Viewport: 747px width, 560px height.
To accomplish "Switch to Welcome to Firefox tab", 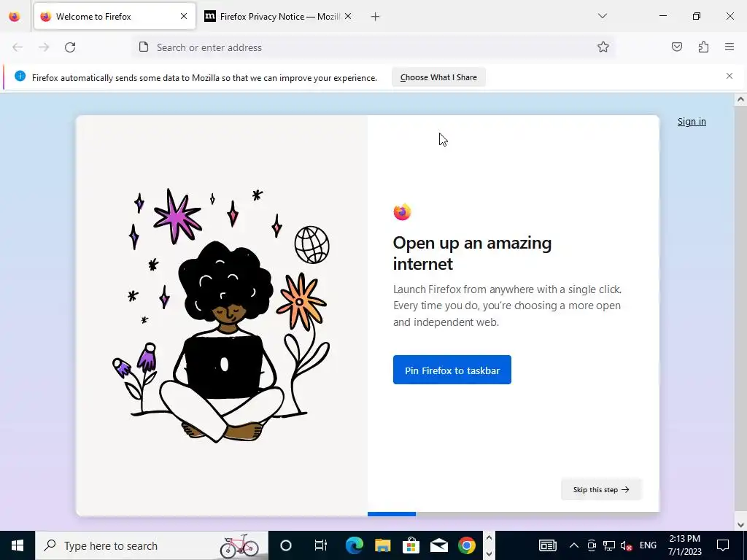I will pyautogui.click(x=115, y=16).
